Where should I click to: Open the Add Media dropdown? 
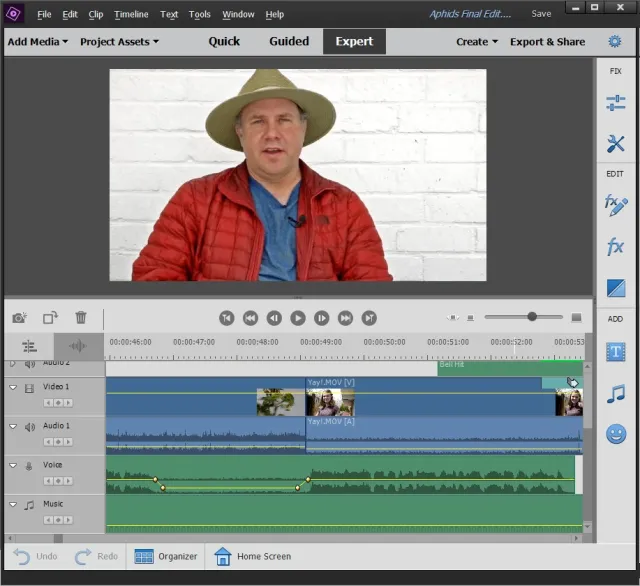38,42
